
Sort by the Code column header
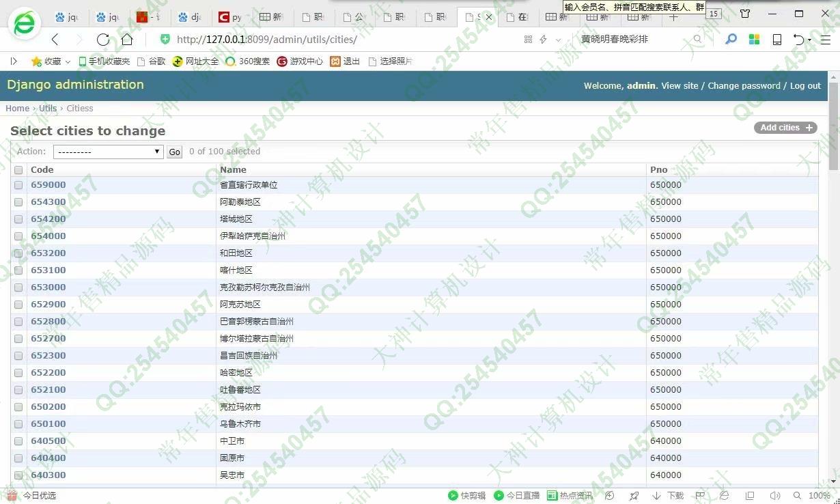point(42,170)
